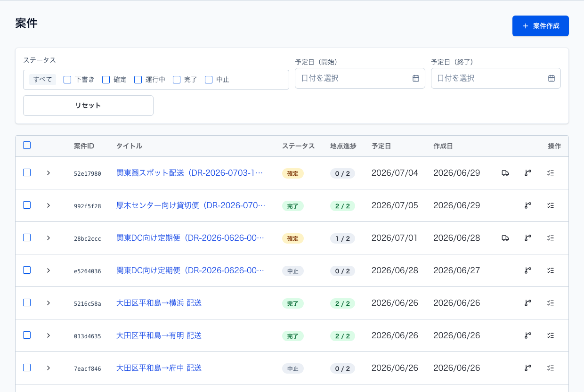The image size is (584, 392).
Task: Check the 確定 status filter
Action: pyautogui.click(x=106, y=80)
